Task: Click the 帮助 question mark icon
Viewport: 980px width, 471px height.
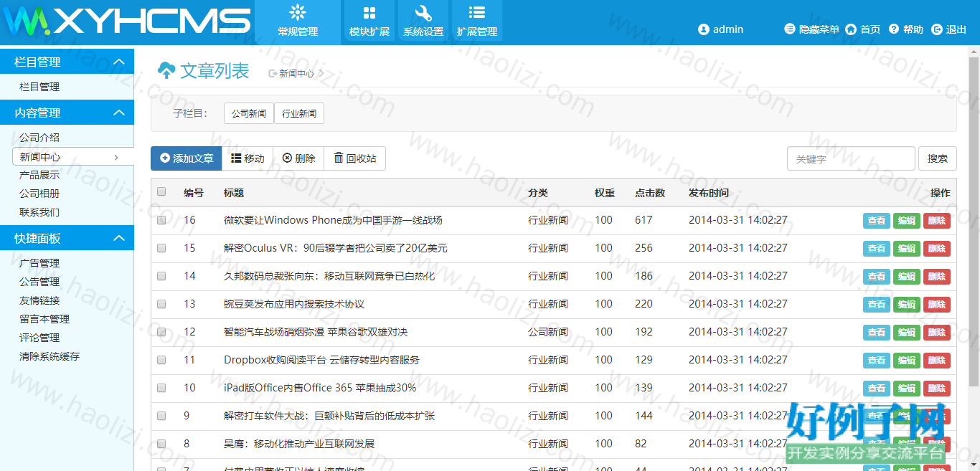Action: point(894,29)
